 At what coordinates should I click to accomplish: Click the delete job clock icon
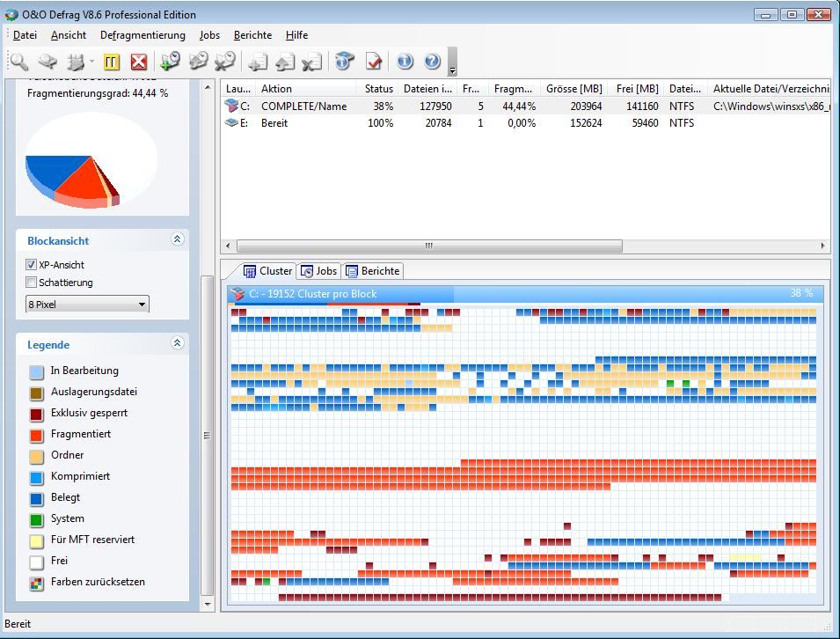(x=225, y=62)
